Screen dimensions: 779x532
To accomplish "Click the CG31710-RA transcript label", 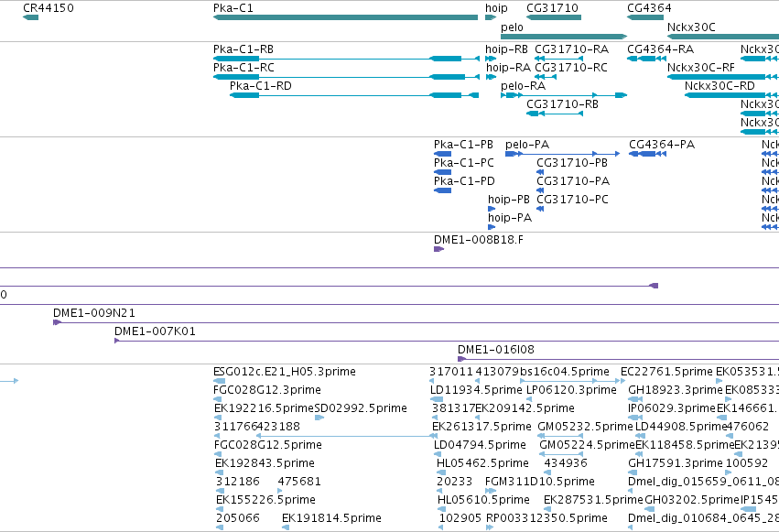I will point(571,49).
